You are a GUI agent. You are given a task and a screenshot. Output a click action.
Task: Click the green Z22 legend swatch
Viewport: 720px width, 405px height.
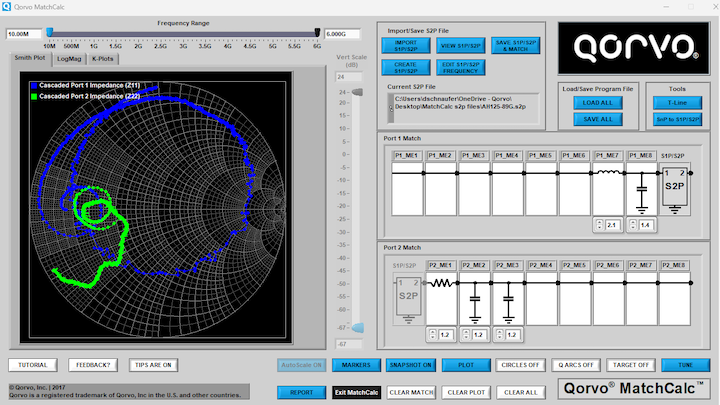click(34, 96)
